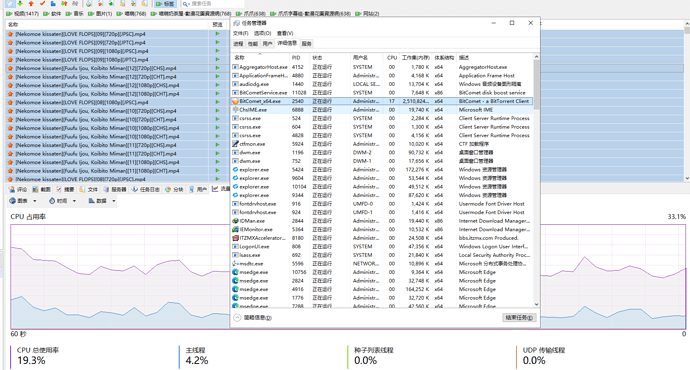Screen dimensions: 690x370
Task: Click task icon of LOVE FLOPS [08][1080p][JPSC].mp4
Action: click(10, 102)
